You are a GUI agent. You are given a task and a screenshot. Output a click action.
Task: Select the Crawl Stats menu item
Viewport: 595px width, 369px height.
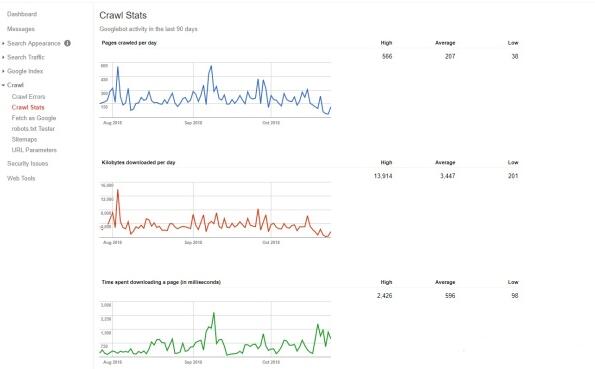tap(28, 107)
